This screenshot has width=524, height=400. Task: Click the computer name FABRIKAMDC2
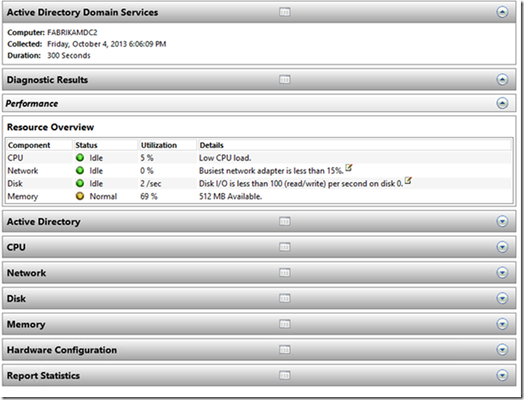tap(72, 32)
